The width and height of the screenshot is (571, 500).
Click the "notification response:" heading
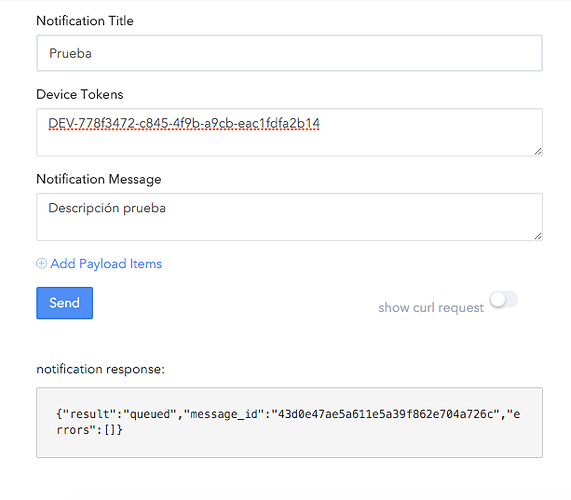[x=101, y=369]
